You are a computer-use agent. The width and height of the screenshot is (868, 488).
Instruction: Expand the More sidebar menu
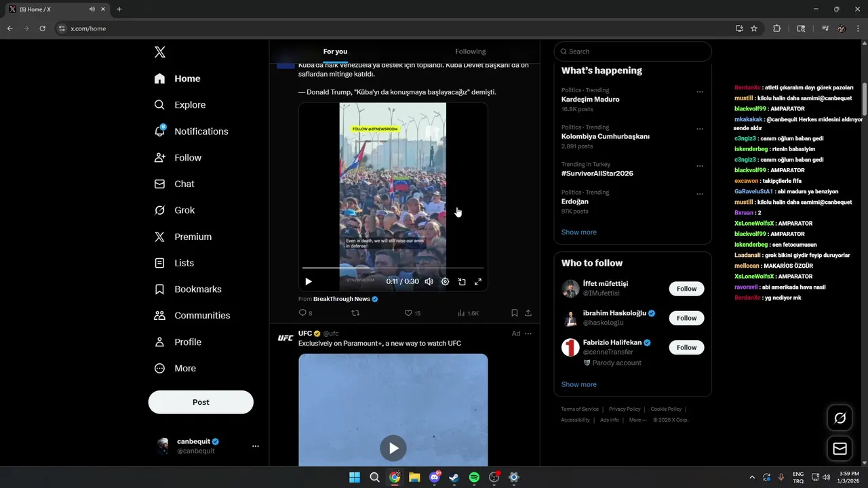coord(175,368)
